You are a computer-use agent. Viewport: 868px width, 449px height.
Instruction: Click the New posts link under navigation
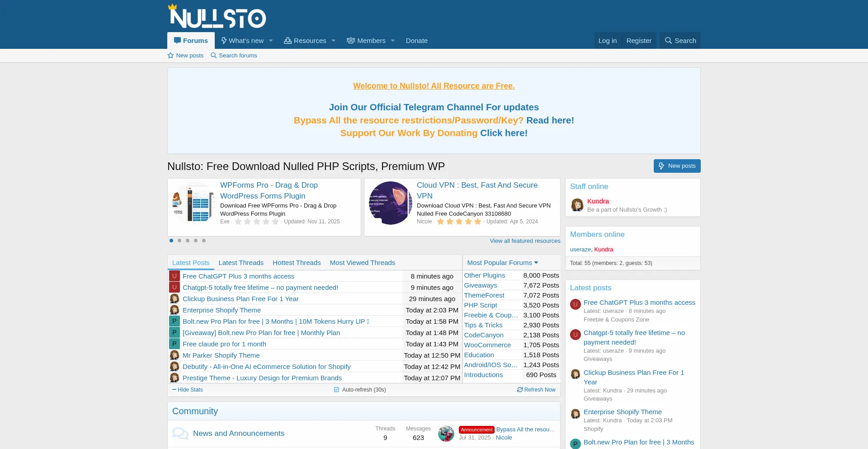pyautogui.click(x=185, y=56)
